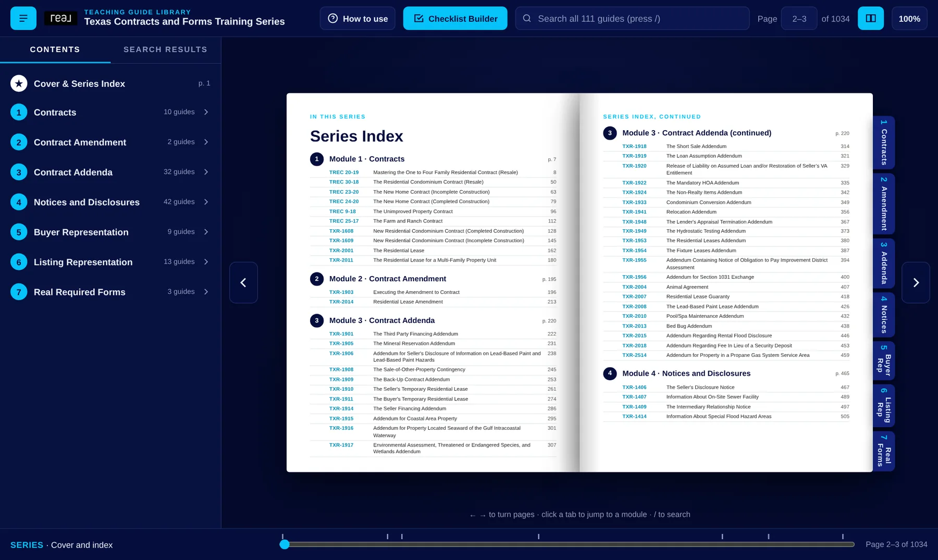Toggle two-page spread view icon
Viewport: 938px width, 560px height.
871,18
